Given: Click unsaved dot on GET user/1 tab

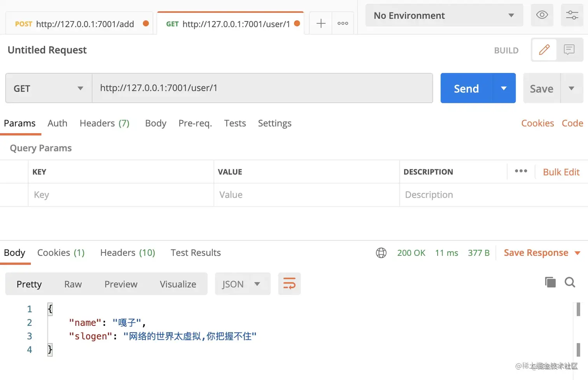Looking at the screenshot, I should click(297, 23).
